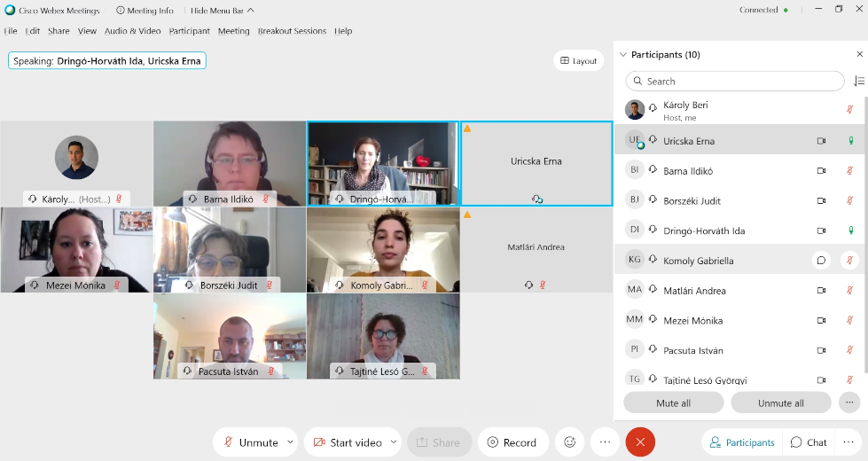This screenshot has width=868, height=461.
Task: Select Dringó-Horváth Ida's video thumbnail
Action: click(383, 164)
